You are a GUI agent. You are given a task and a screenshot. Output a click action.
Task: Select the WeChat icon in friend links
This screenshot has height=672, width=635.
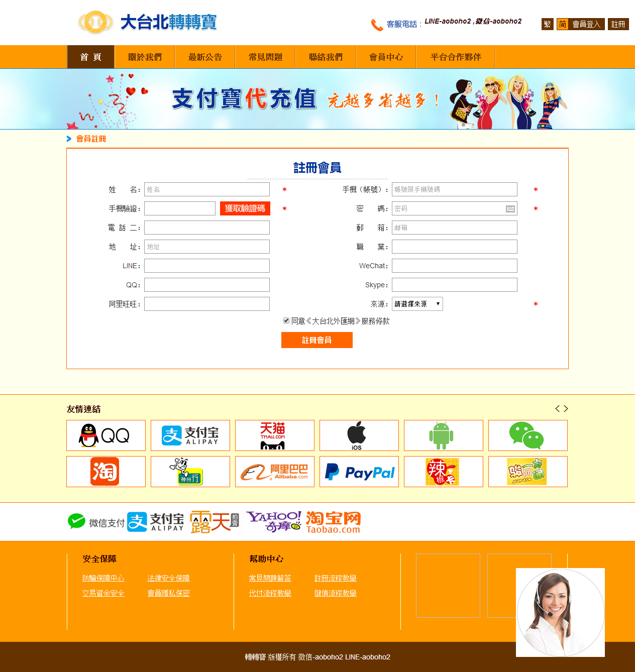pos(527,435)
